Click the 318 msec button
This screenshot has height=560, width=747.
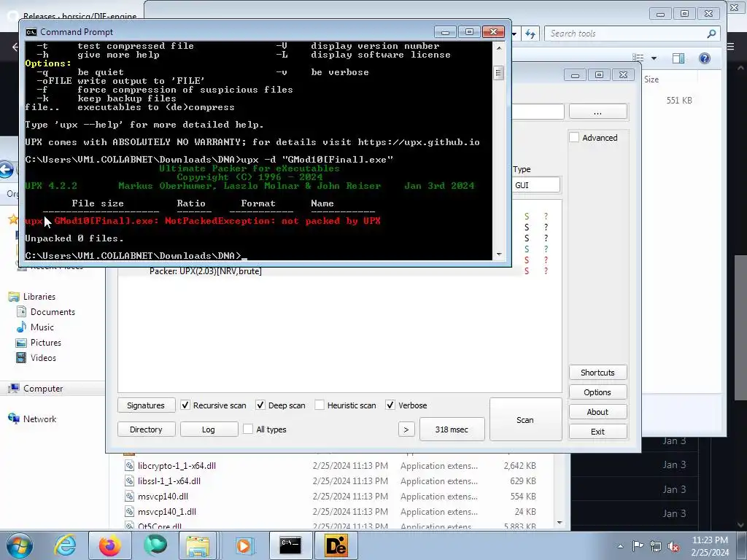coord(452,429)
